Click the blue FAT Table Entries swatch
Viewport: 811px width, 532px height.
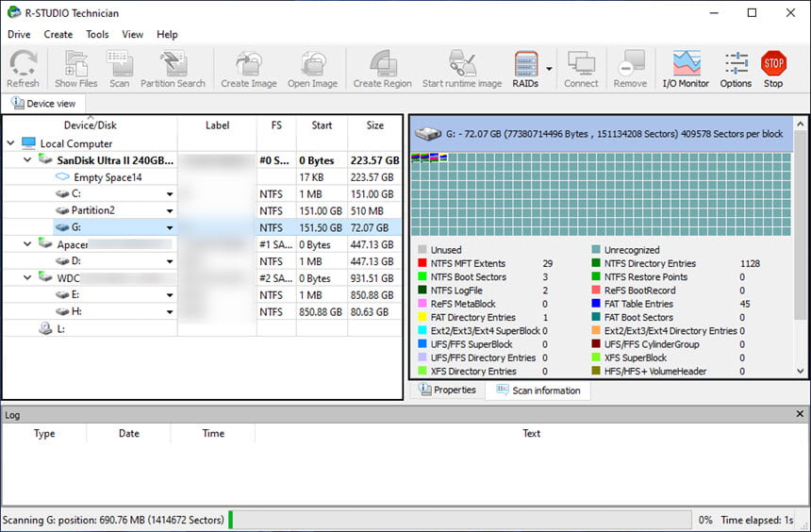pos(596,304)
